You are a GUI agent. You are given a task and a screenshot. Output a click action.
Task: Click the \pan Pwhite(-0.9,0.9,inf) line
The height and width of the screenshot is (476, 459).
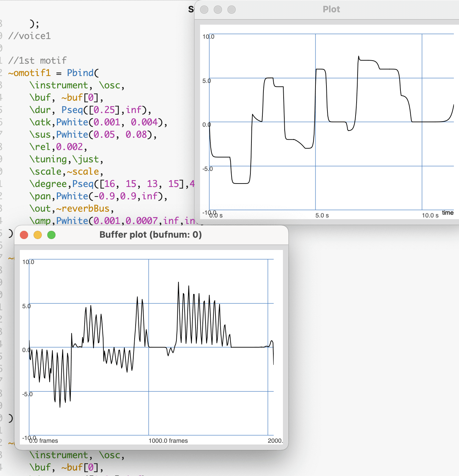(x=99, y=196)
